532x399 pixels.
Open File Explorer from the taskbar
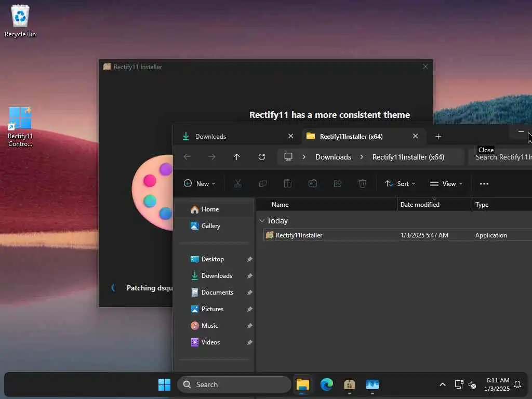[303, 384]
